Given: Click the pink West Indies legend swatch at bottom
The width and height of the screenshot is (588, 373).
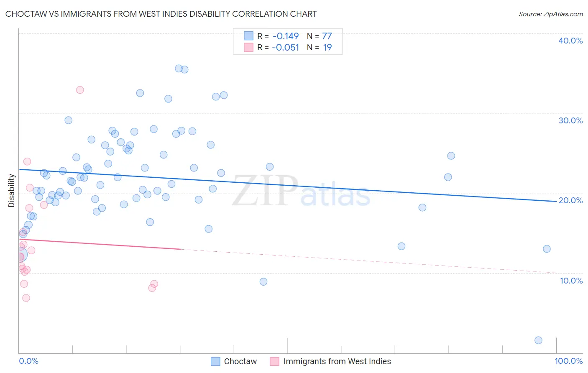Looking at the screenshot, I should pos(274,361).
